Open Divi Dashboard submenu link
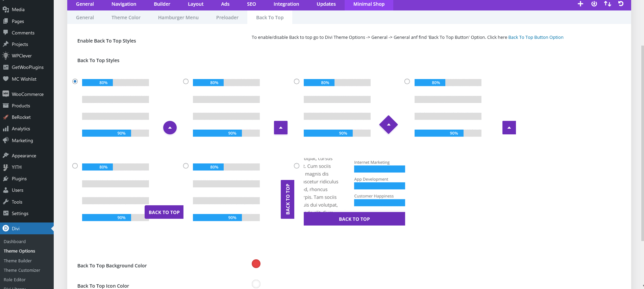The height and width of the screenshot is (289, 644). (x=15, y=241)
